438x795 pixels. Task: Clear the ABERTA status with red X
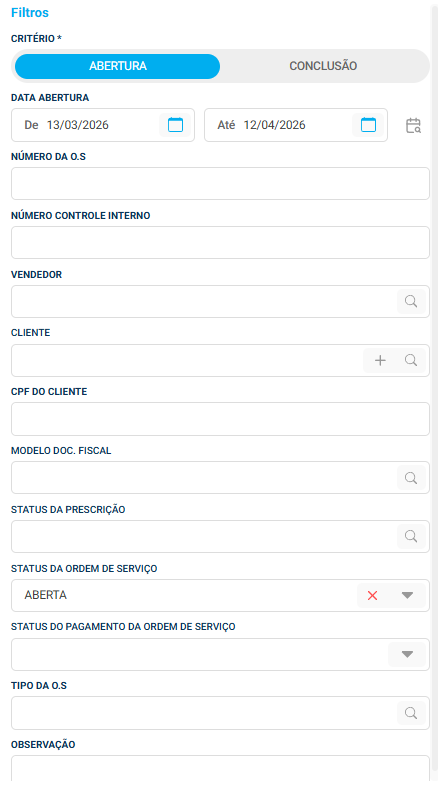click(x=372, y=596)
